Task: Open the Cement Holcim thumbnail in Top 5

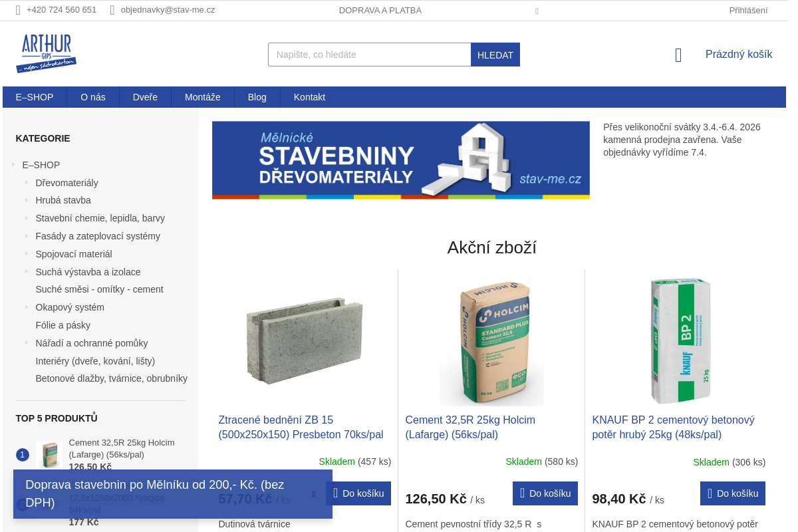Action: [49, 455]
